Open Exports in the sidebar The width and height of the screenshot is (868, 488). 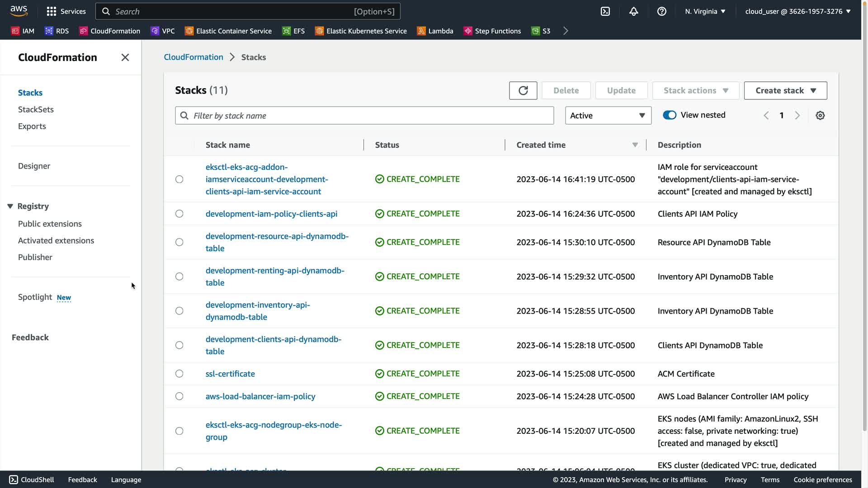[x=32, y=126]
